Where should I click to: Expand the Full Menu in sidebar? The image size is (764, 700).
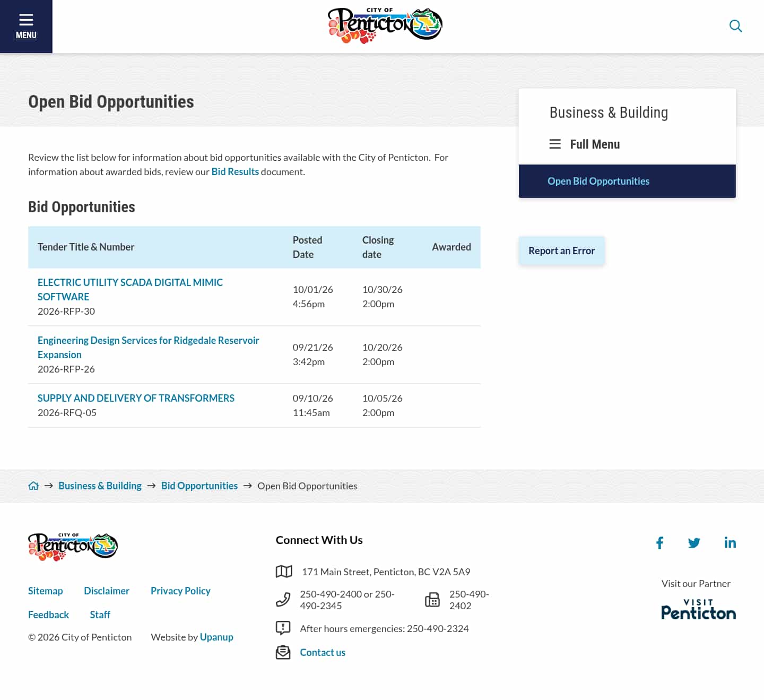585,144
